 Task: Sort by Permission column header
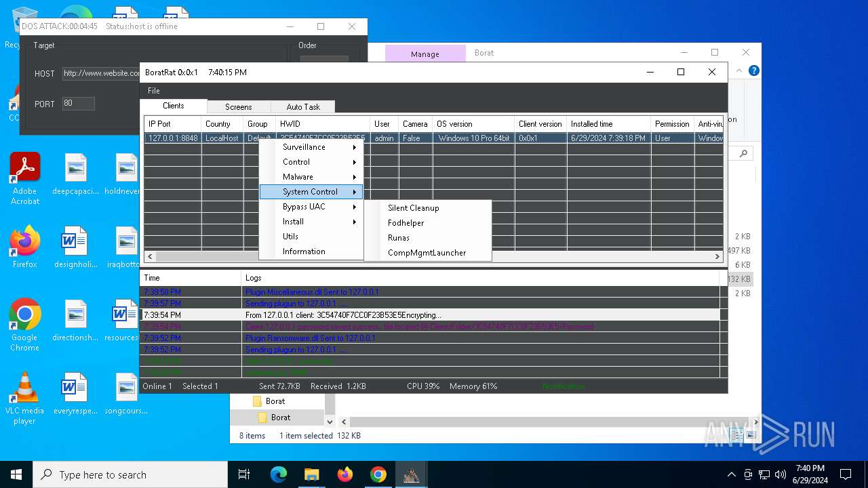672,124
